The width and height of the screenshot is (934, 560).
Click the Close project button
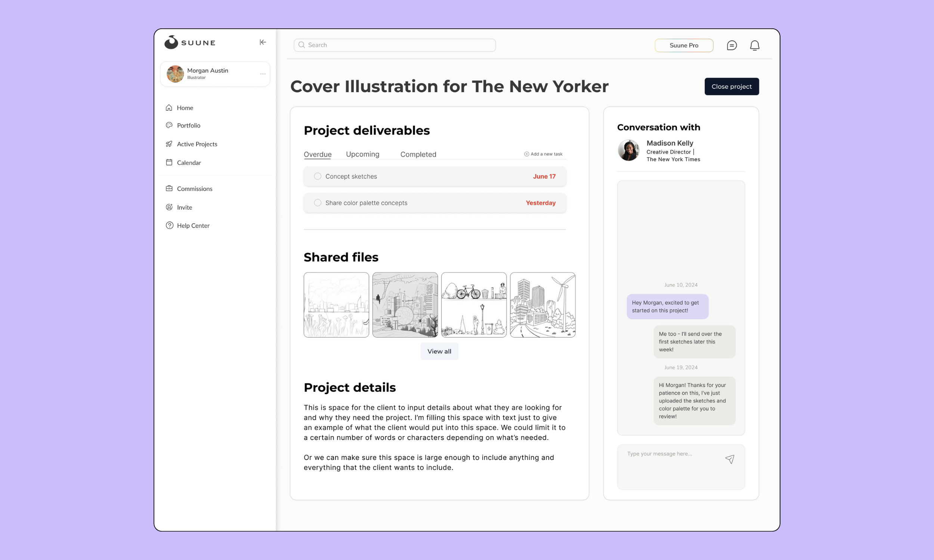tap(731, 86)
